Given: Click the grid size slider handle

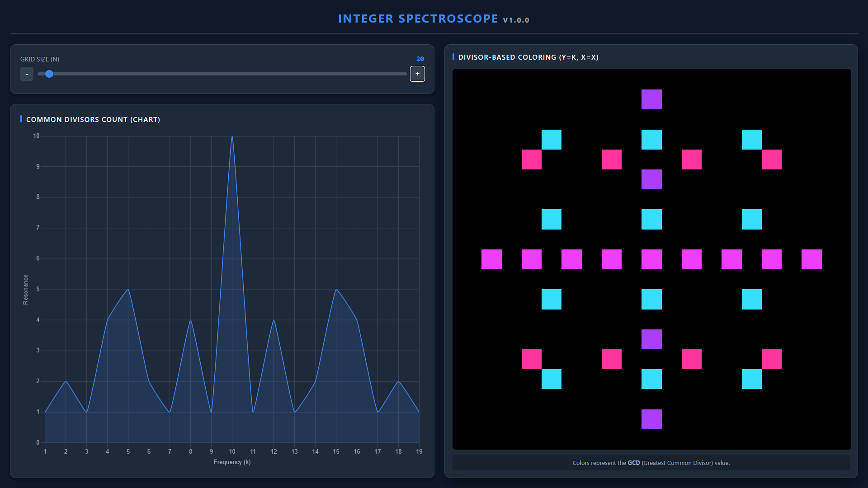Looking at the screenshot, I should (x=49, y=74).
